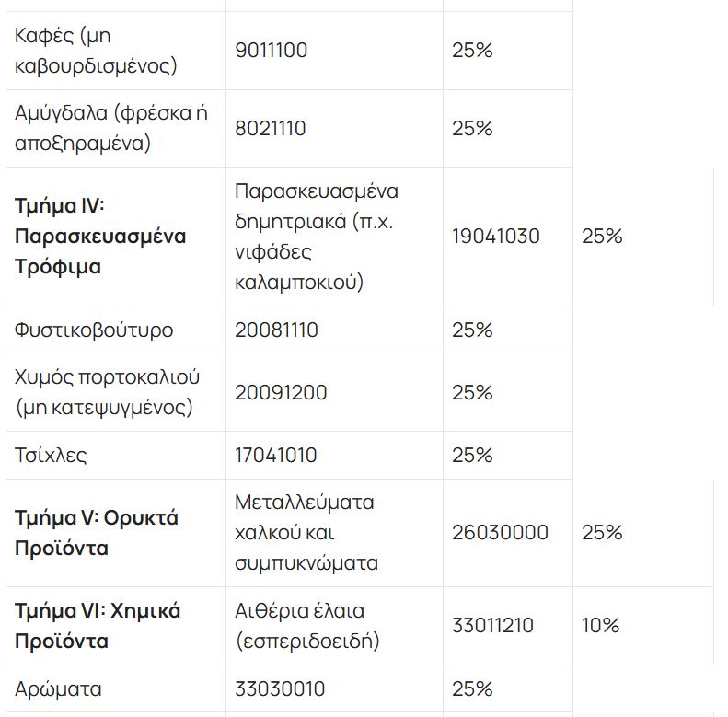Select the Φυστικοβούτυρο row label
Viewport: 728px width, 717px height.
[x=94, y=330]
